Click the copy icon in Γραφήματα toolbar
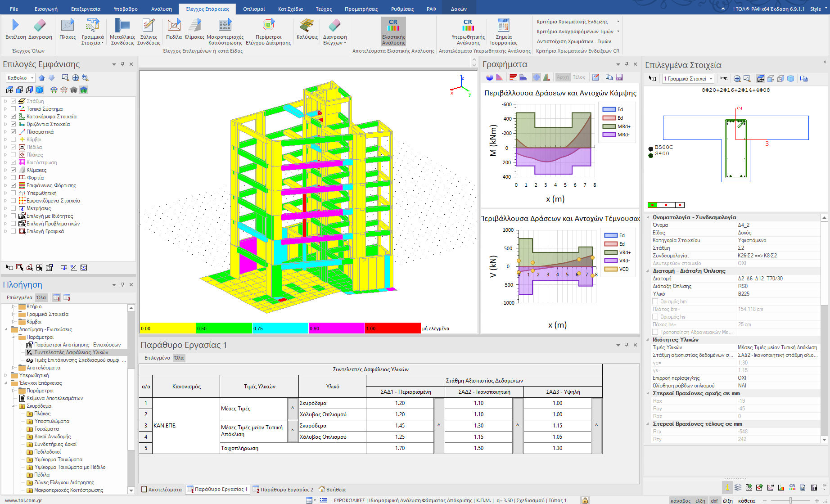Image resolution: width=830 pixels, height=504 pixels. pos(609,77)
